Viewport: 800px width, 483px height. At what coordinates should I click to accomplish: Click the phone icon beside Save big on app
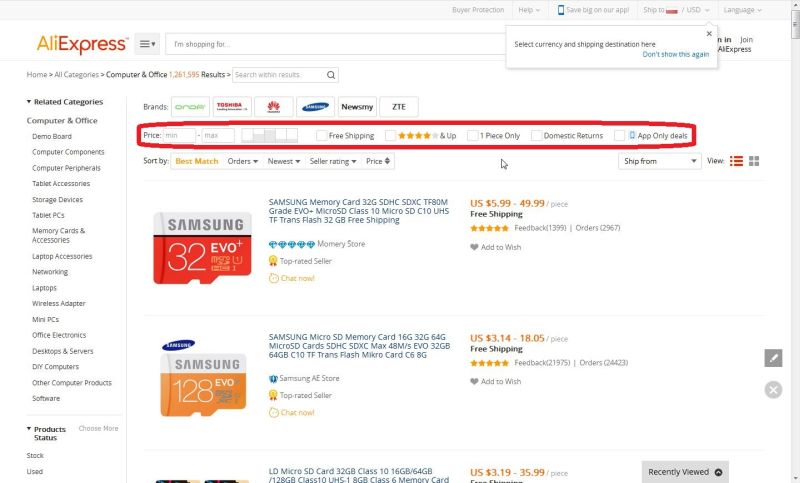pos(561,10)
